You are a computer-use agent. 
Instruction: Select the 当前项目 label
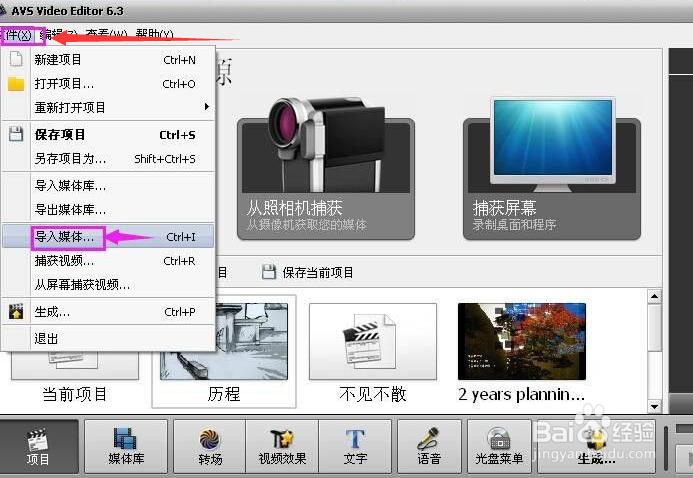(x=74, y=394)
